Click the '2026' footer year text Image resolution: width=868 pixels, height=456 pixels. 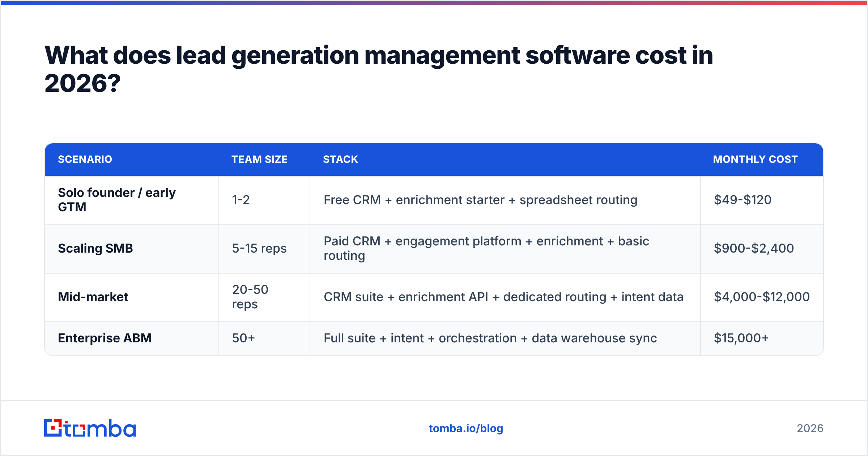pyautogui.click(x=810, y=428)
